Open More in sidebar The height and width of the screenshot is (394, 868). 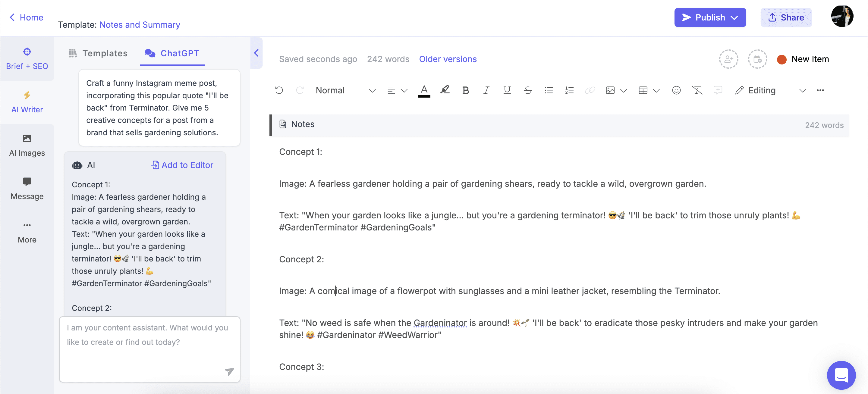27,232
